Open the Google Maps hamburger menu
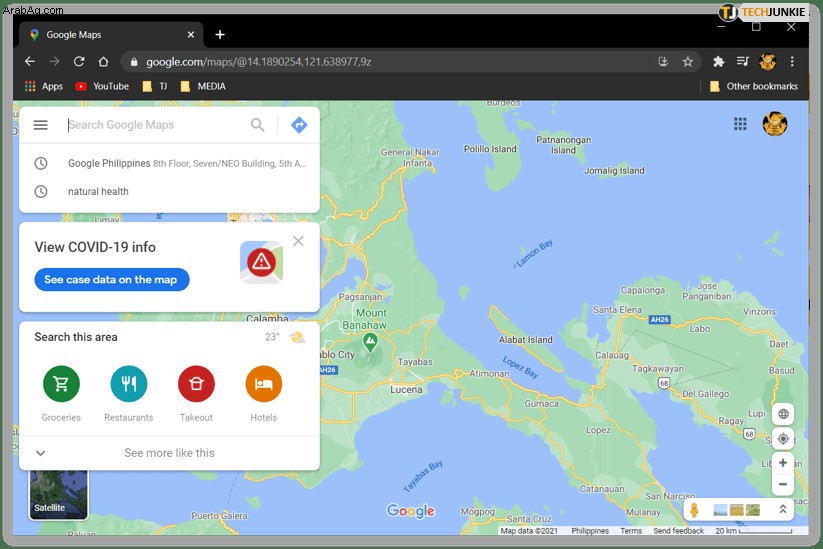The width and height of the screenshot is (823, 549). click(x=40, y=125)
